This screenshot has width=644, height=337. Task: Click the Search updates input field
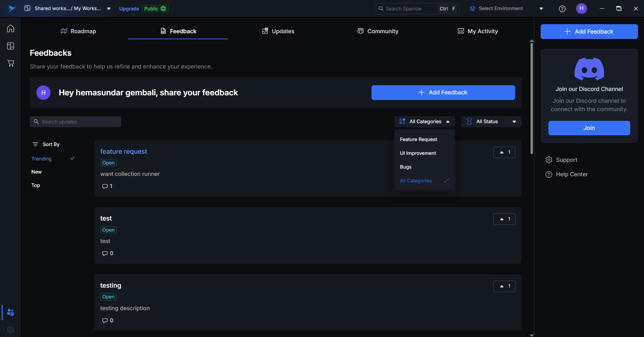tap(76, 122)
